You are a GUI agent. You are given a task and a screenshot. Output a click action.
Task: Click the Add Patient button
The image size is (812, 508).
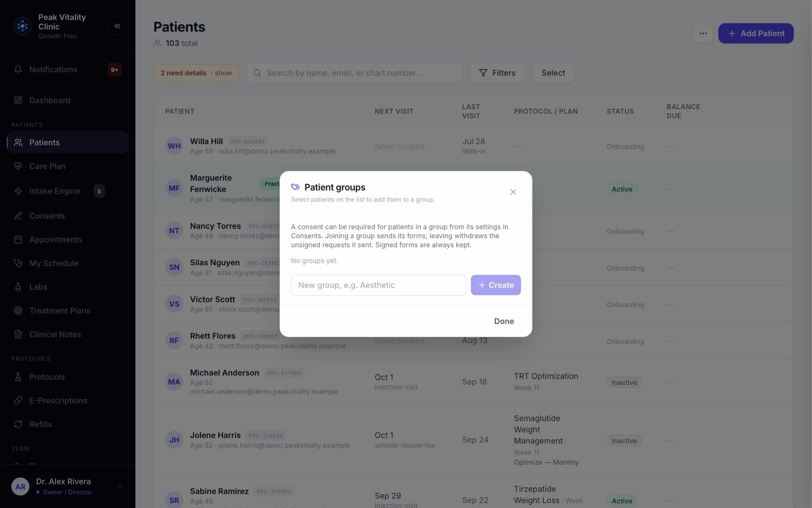tap(756, 34)
